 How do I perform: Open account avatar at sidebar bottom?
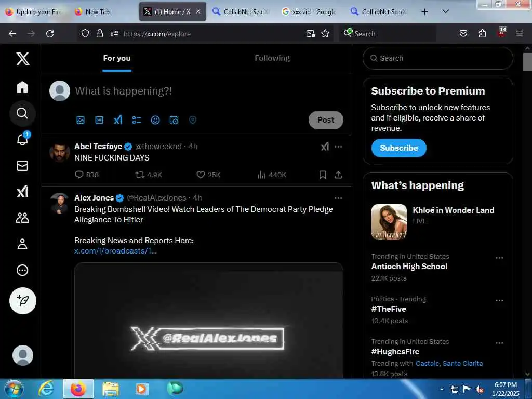tap(23, 355)
